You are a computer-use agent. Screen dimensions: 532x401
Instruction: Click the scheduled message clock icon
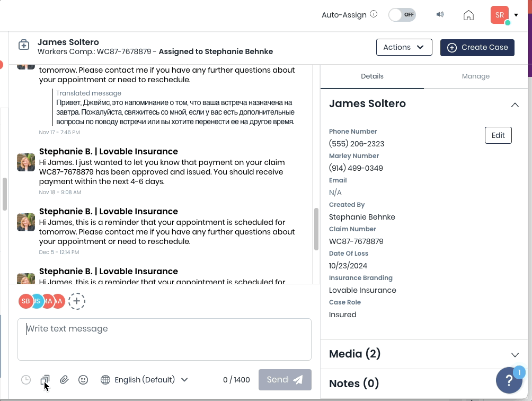[26, 380]
